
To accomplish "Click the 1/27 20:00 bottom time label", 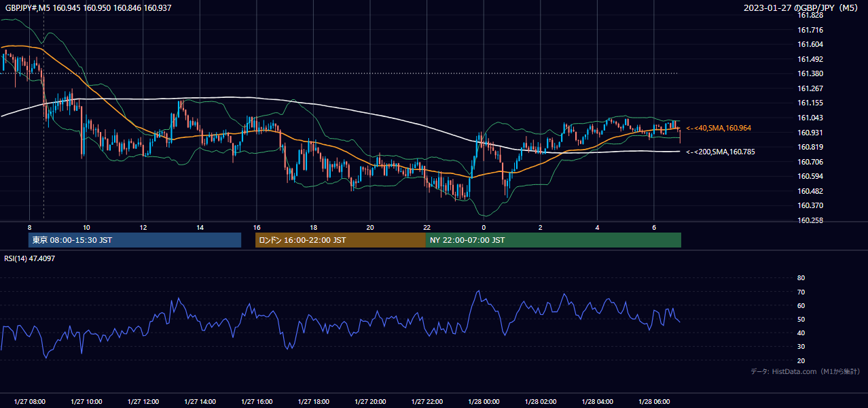I will pos(369,402).
